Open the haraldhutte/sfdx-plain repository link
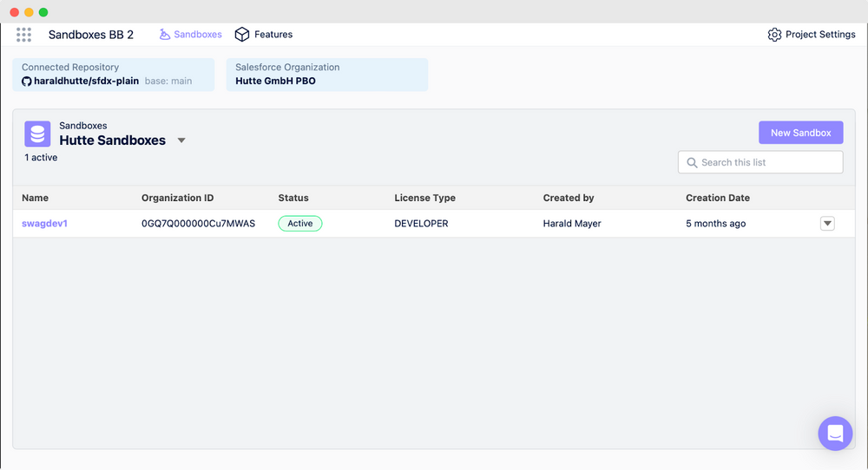The width and height of the screenshot is (868, 470). [x=86, y=81]
